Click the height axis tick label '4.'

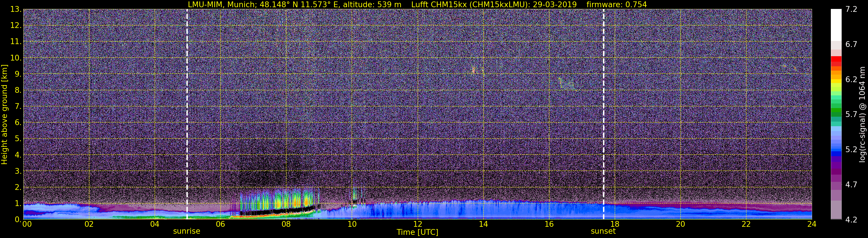click(18, 155)
